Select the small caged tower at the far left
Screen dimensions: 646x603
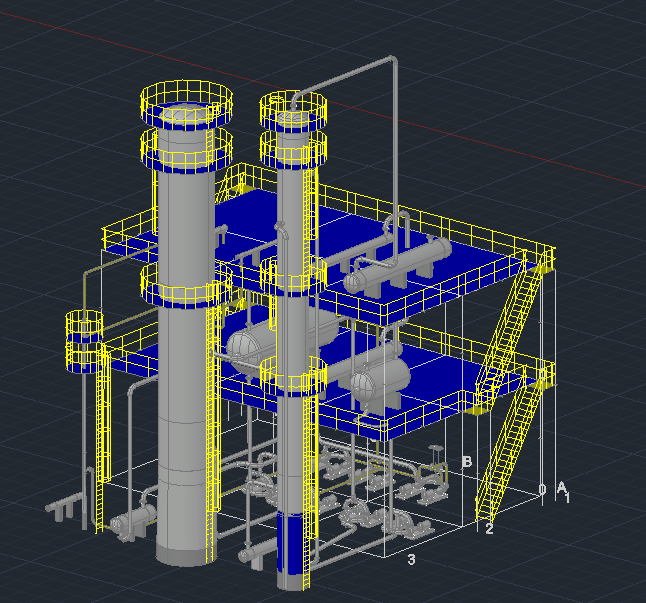point(84,342)
